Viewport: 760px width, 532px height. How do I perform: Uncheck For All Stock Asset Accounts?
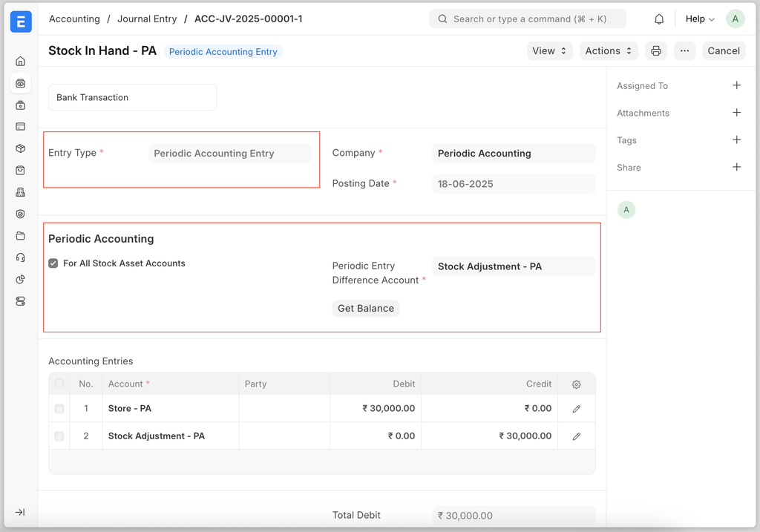(x=53, y=263)
